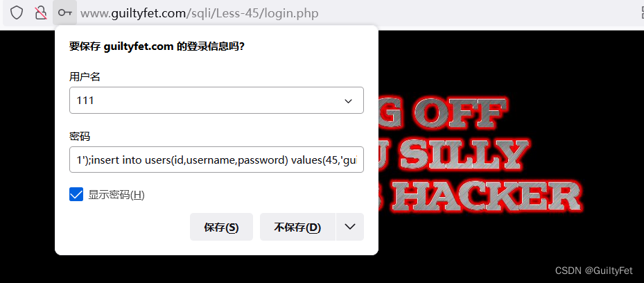Open the arrow menu beside 不保存
This screenshot has height=283, width=644.
point(350,227)
